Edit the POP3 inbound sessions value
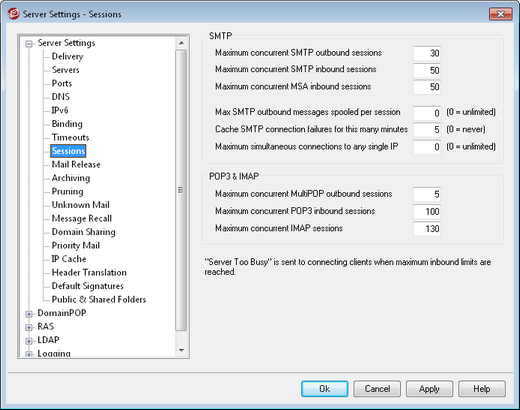Screen dimensions: 520x410 click(x=427, y=211)
